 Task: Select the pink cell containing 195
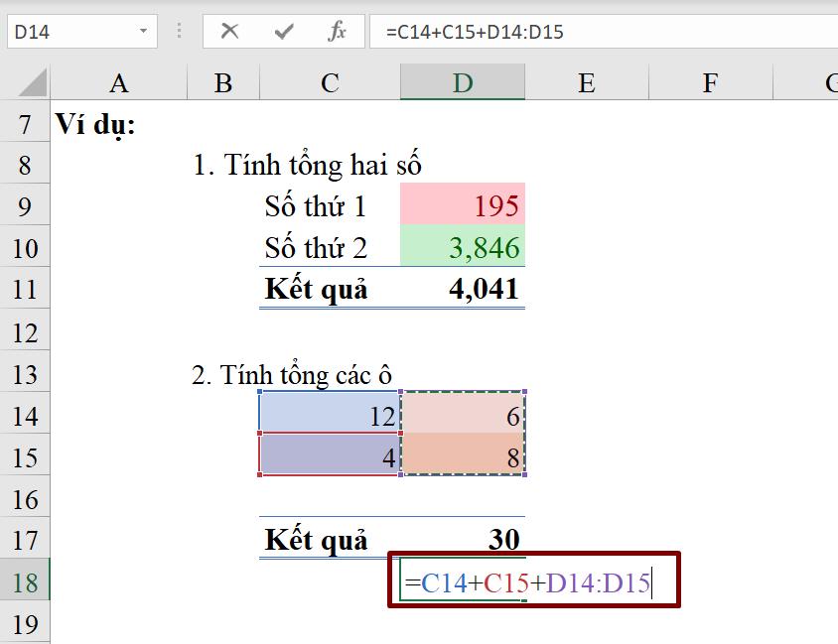462,205
